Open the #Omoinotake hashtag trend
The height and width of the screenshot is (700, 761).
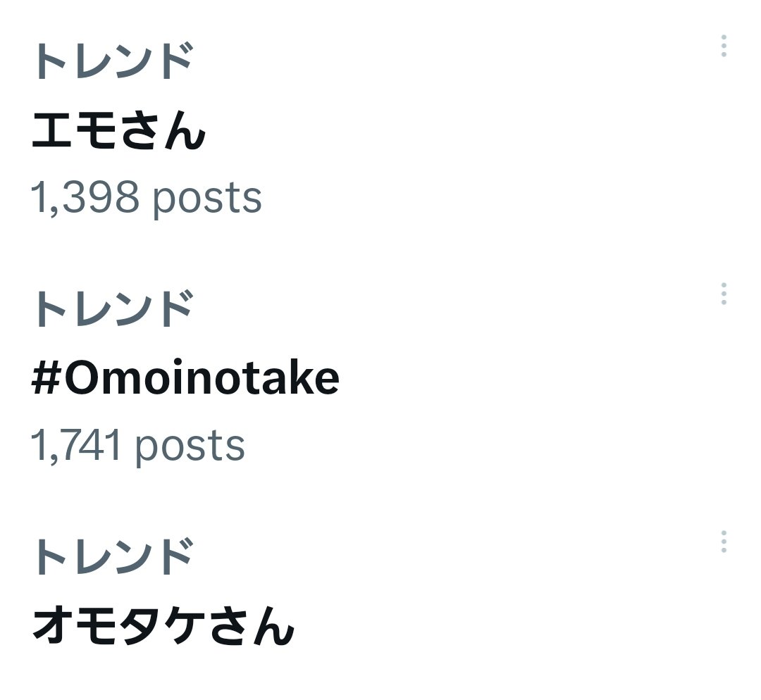point(185,379)
